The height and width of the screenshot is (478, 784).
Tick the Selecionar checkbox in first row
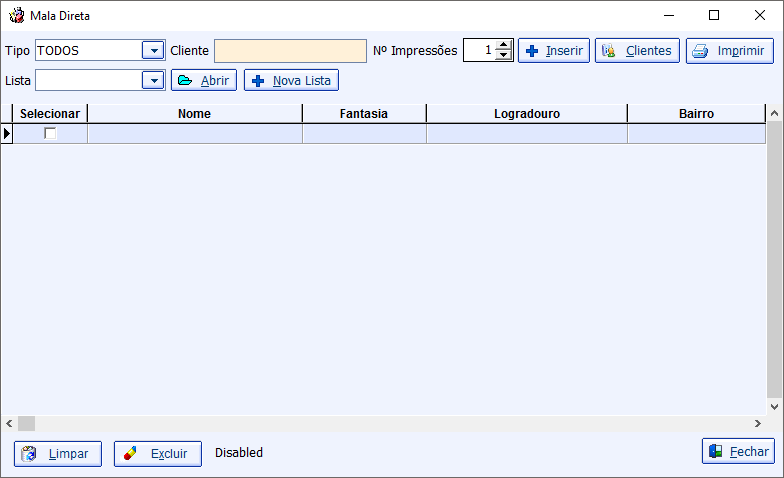pyautogui.click(x=50, y=134)
